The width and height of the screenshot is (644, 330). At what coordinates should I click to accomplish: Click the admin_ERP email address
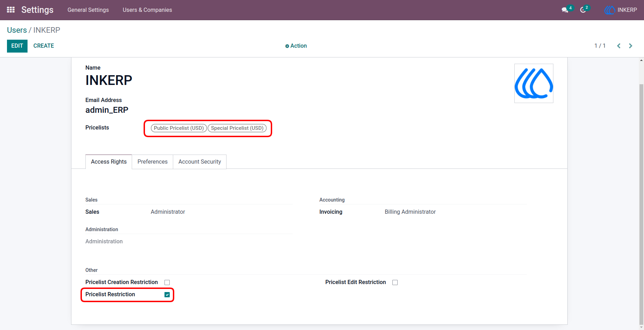point(107,110)
